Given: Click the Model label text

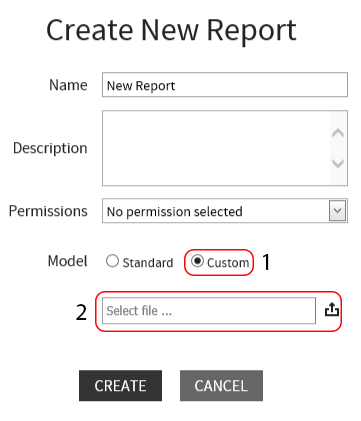Looking at the screenshot, I should [x=67, y=261].
